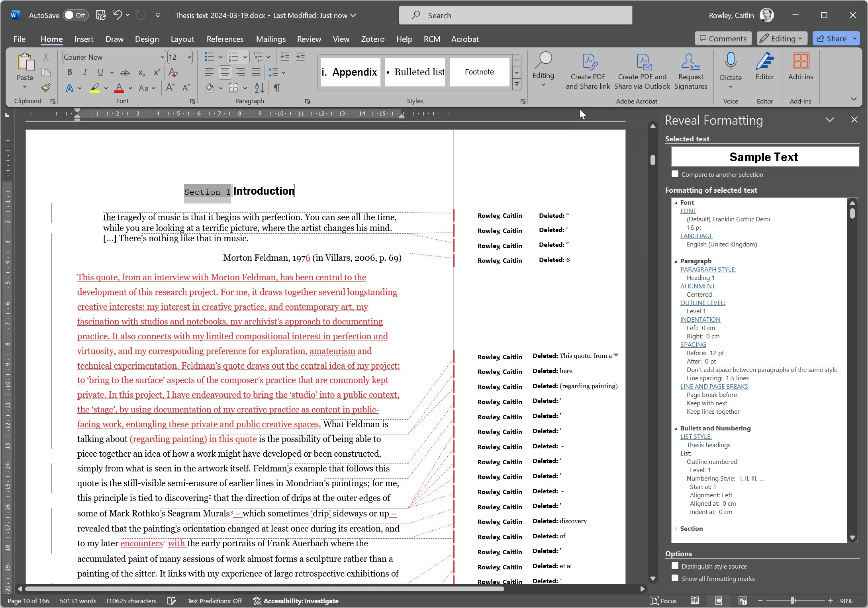Click the Format Painter icon

pyautogui.click(x=46, y=88)
